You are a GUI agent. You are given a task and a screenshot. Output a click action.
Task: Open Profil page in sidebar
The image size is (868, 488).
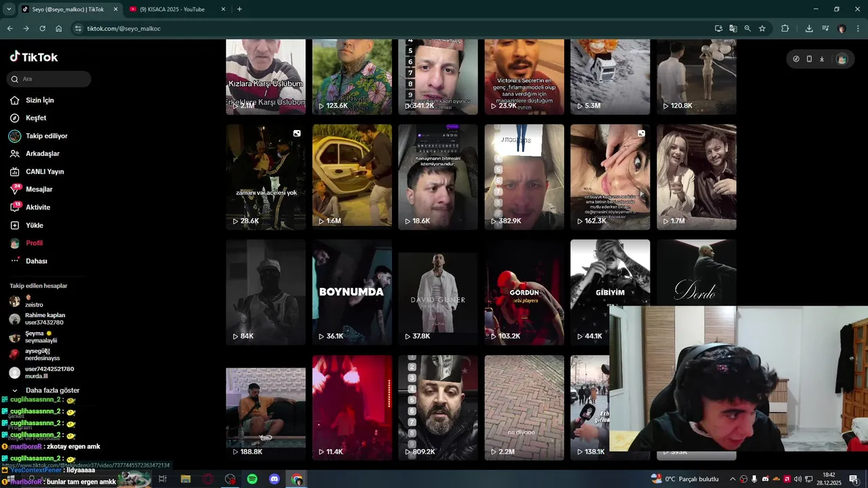[34, 243]
